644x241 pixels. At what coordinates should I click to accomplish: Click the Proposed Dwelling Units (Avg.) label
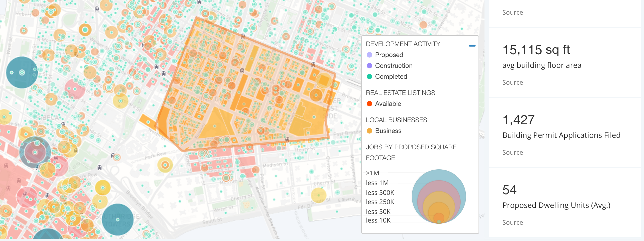556,205
